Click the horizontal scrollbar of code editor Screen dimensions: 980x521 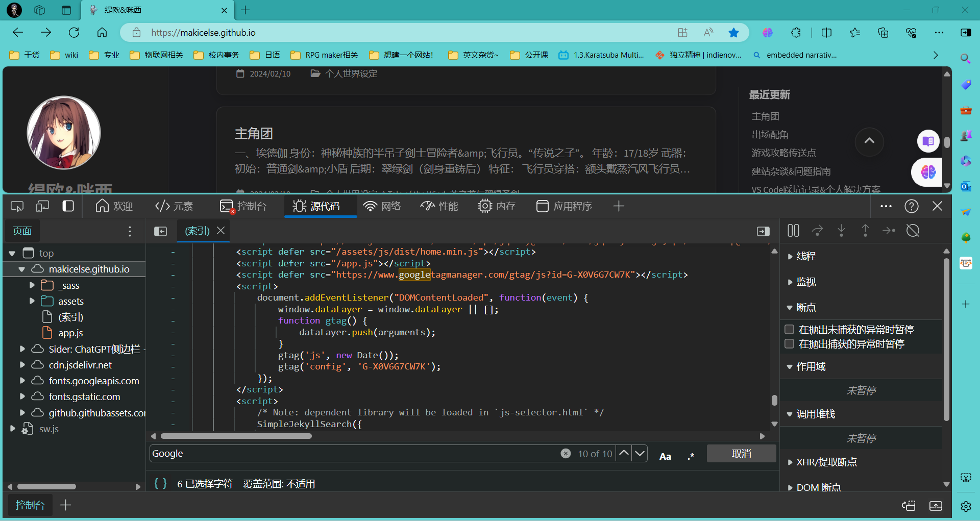coord(236,436)
